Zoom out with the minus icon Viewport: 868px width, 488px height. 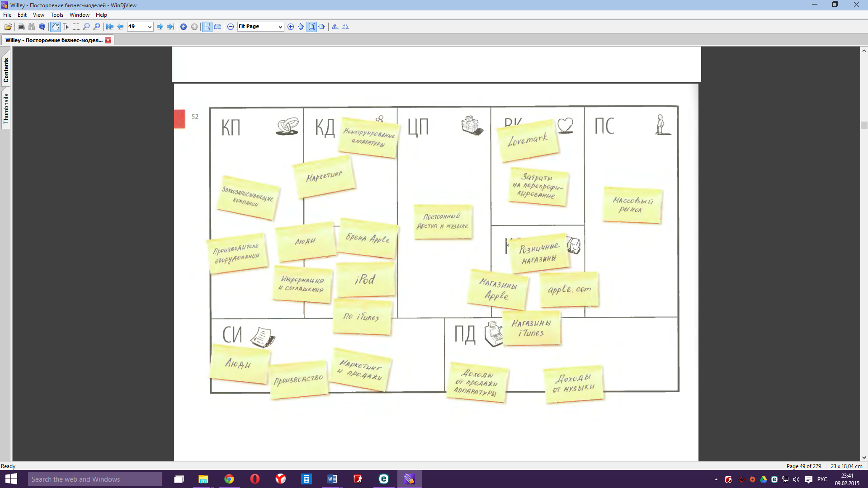pyautogui.click(x=231, y=27)
